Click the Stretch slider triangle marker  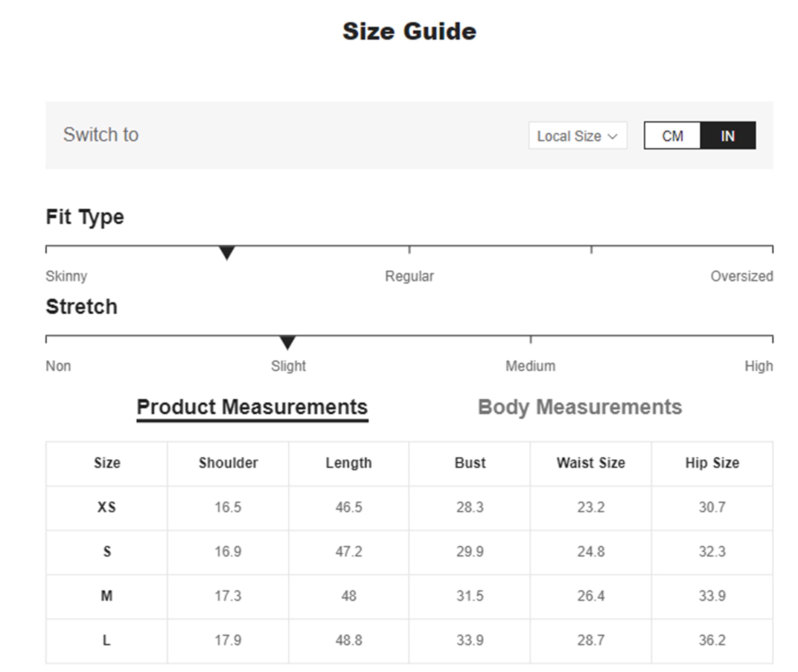click(x=288, y=343)
